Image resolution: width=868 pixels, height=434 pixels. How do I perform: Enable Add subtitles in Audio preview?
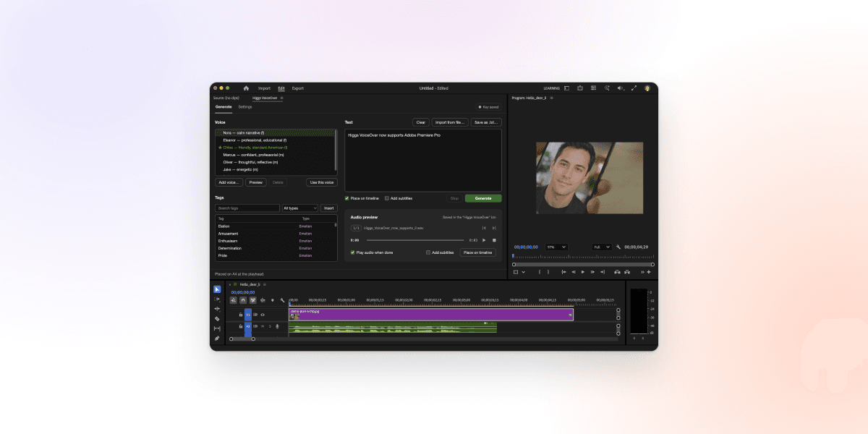[x=427, y=252]
